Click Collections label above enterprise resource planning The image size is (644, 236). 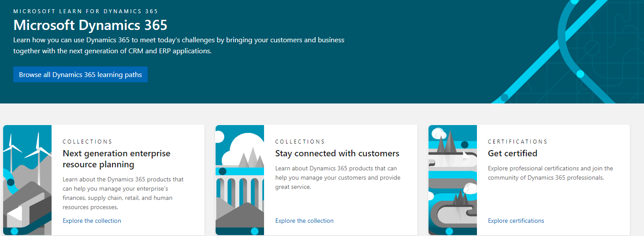87,142
